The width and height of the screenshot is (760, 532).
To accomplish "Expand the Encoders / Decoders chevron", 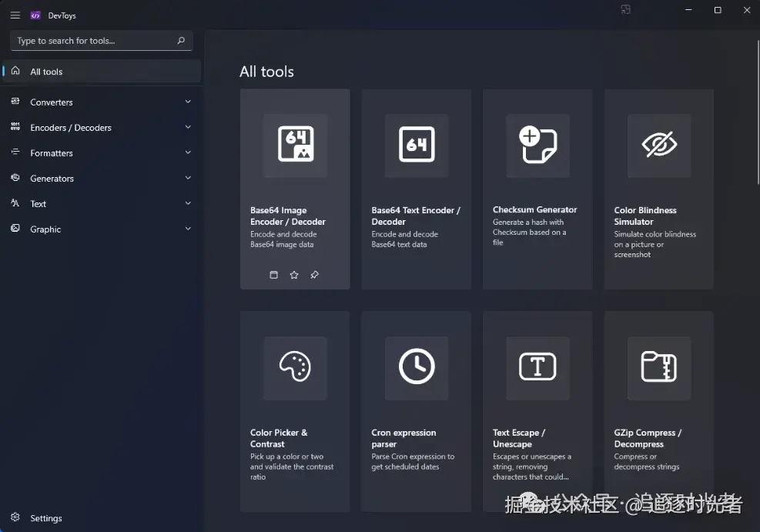I will pos(188,126).
